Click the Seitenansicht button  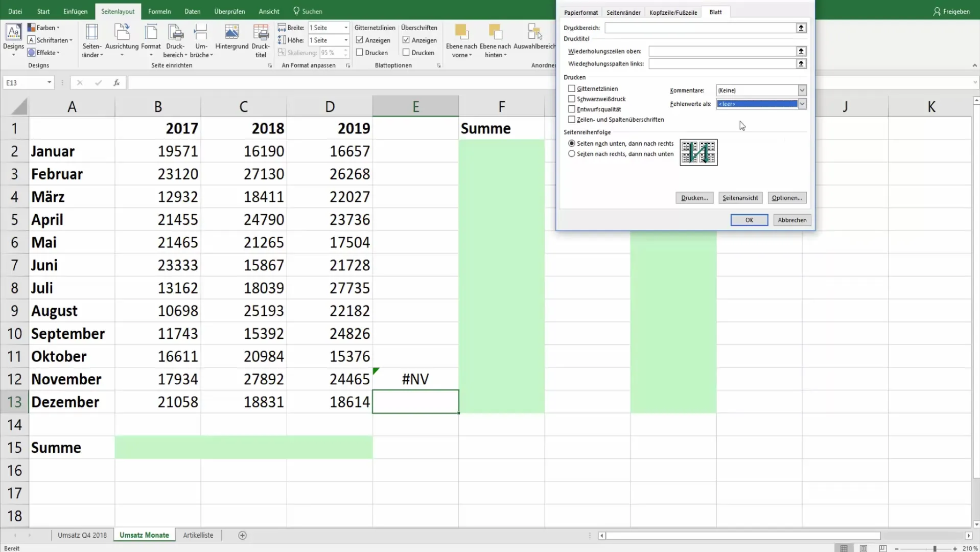point(740,198)
